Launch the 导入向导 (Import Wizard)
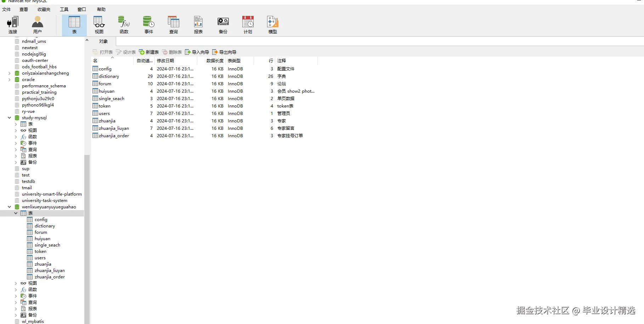 point(197,52)
